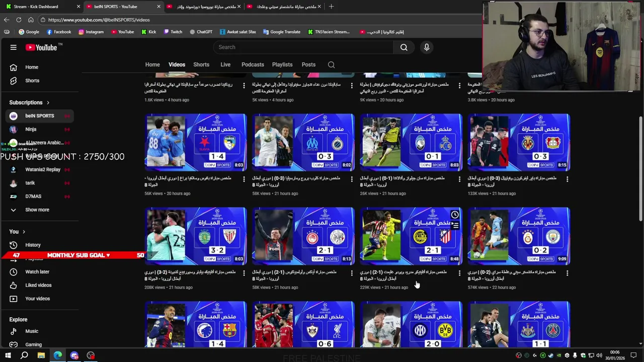
Task: Open the Kick bookmark
Action: 148,32
